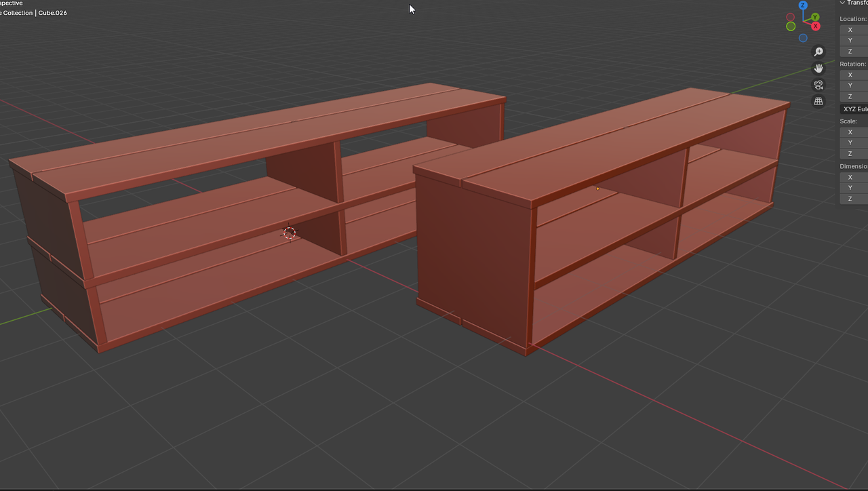Click the green Y axis gizmo handle
The image size is (868, 491).
(x=816, y=17)
